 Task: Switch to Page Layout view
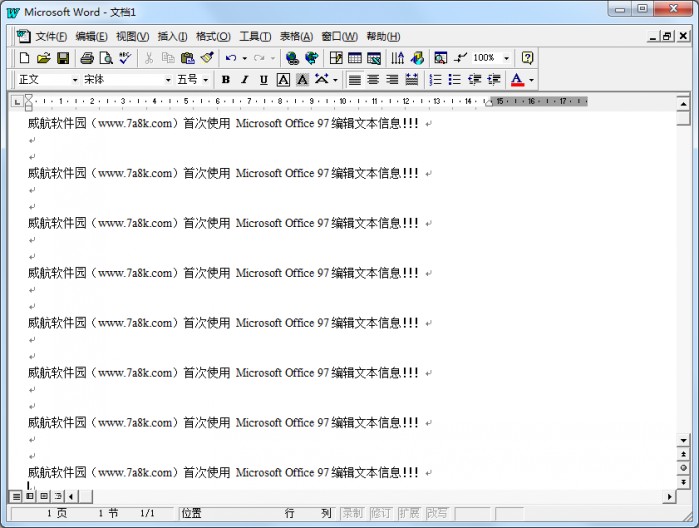(44, 496)
